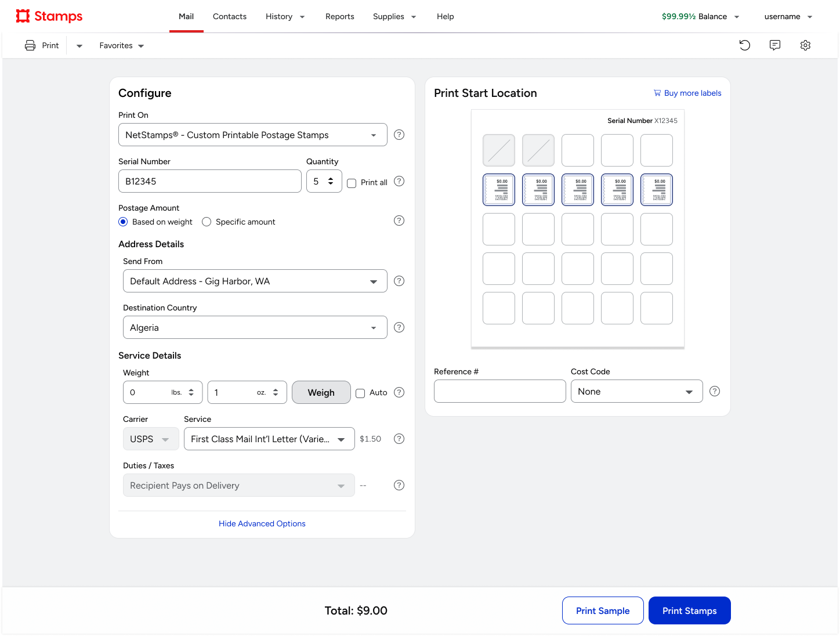Click the Stamps logo in the header
The width and height of the screenshot is (840, 636).
pos(49,16)
